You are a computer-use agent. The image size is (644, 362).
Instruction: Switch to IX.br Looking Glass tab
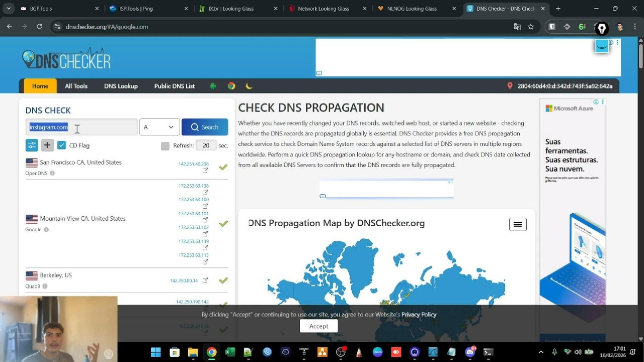[x=236, y=9]
